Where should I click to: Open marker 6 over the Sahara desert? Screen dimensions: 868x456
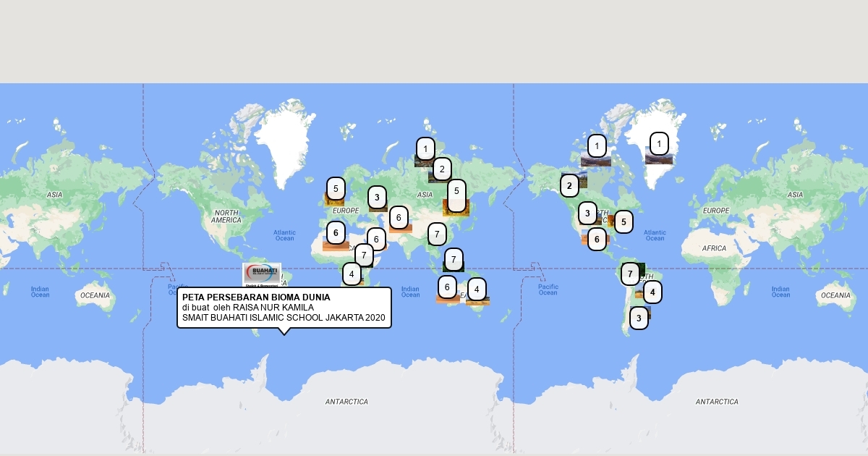pyautogui.click(x=336, y=233)
